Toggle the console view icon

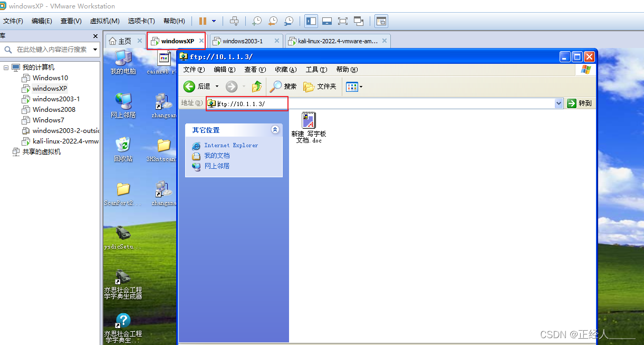coord(381,21)
